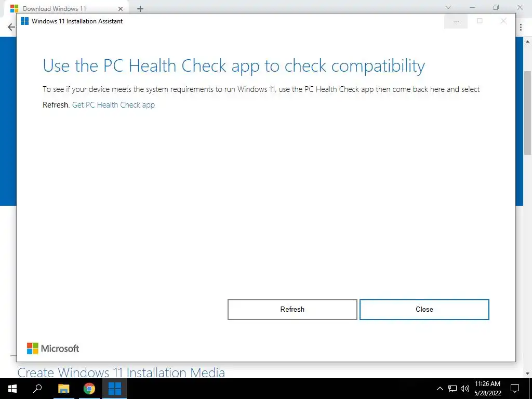Click the browser page scrollbar thumb
532x399 pixels.
(528, 113)
